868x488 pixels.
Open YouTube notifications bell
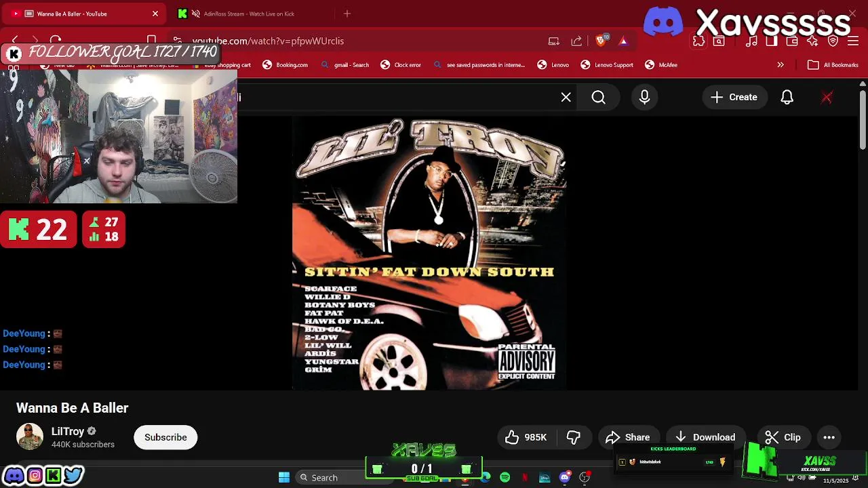787,98
